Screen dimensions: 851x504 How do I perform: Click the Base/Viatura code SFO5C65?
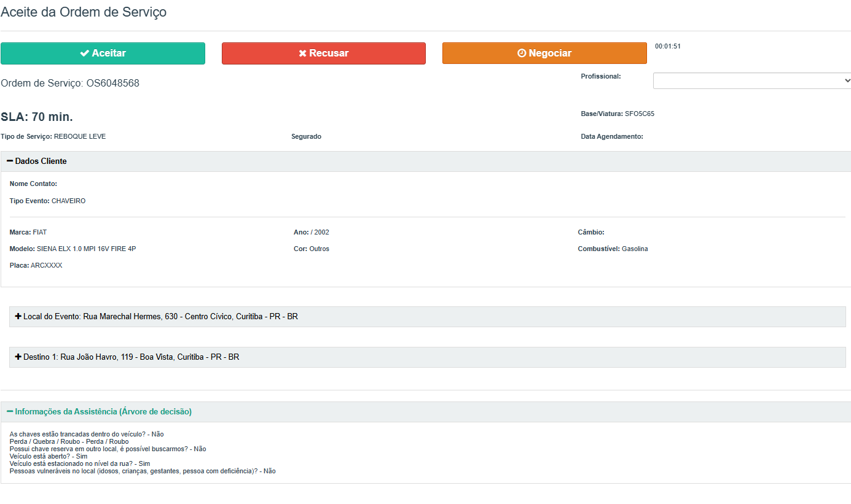pyautogui.click(x=640, y=114)
